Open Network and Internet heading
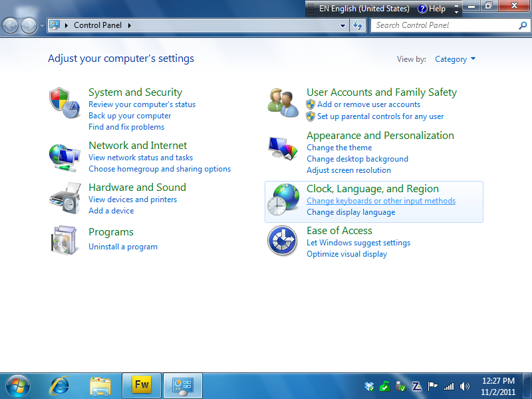Image resolution: width=532 pixels, height=399 pixels. (138, 146)
